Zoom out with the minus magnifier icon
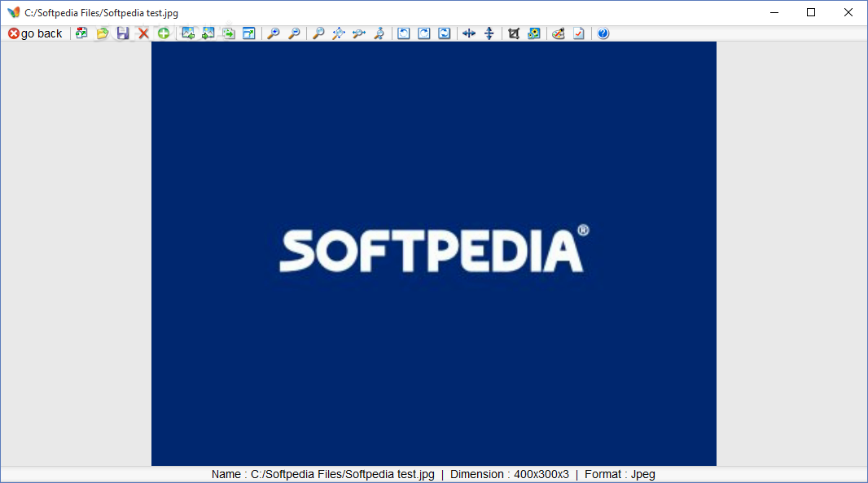 294,33
